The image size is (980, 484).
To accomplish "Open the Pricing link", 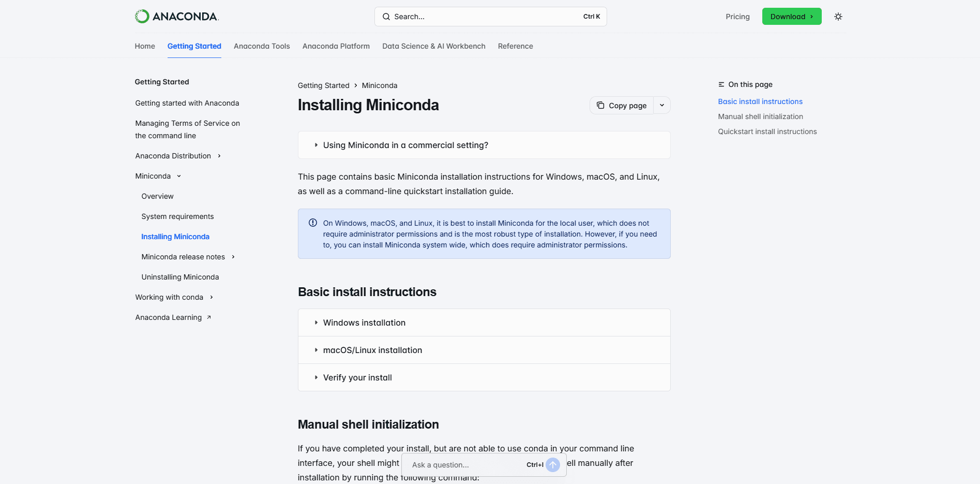I will 737,17.
